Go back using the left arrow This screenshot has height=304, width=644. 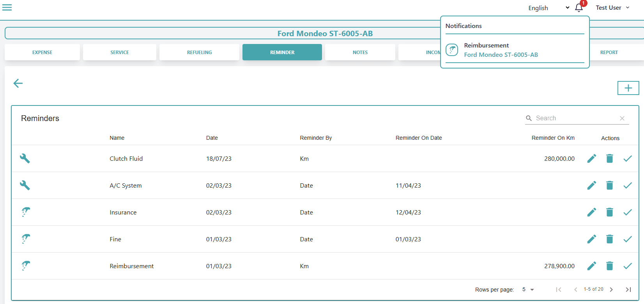pos(18,83)
